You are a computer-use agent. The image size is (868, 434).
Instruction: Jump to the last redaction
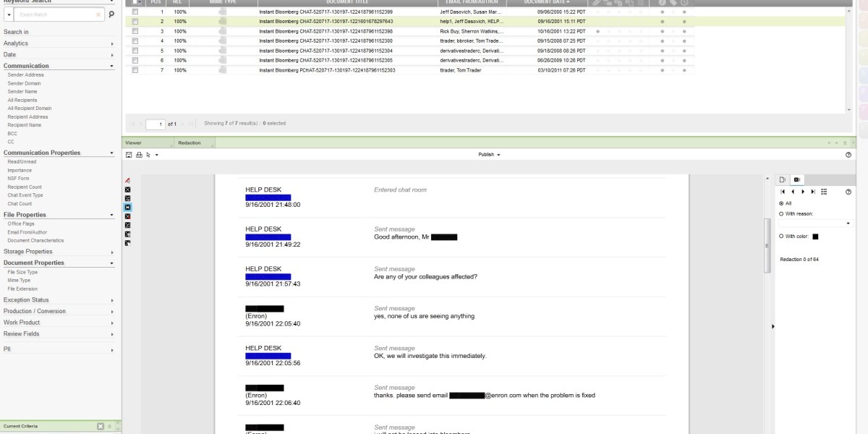pos(813,192)
